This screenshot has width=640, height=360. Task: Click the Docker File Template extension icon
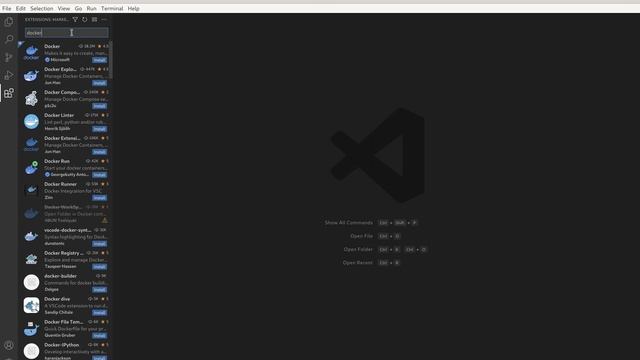coord(31,328)
